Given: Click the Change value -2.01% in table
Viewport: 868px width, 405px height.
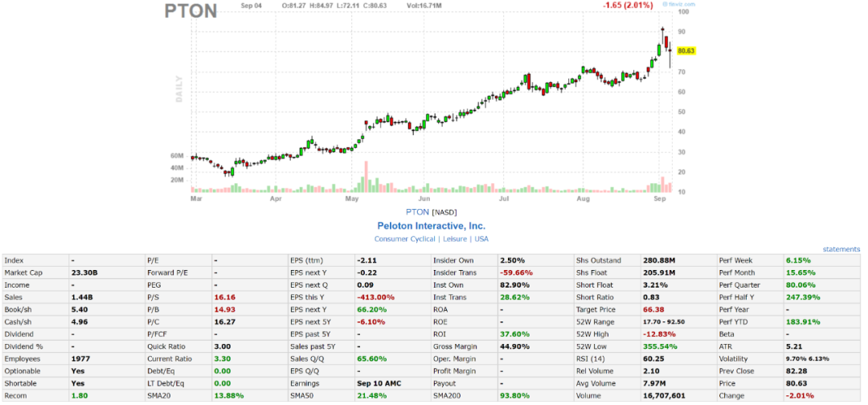Looking at the screenshot, I should [799, 395].
